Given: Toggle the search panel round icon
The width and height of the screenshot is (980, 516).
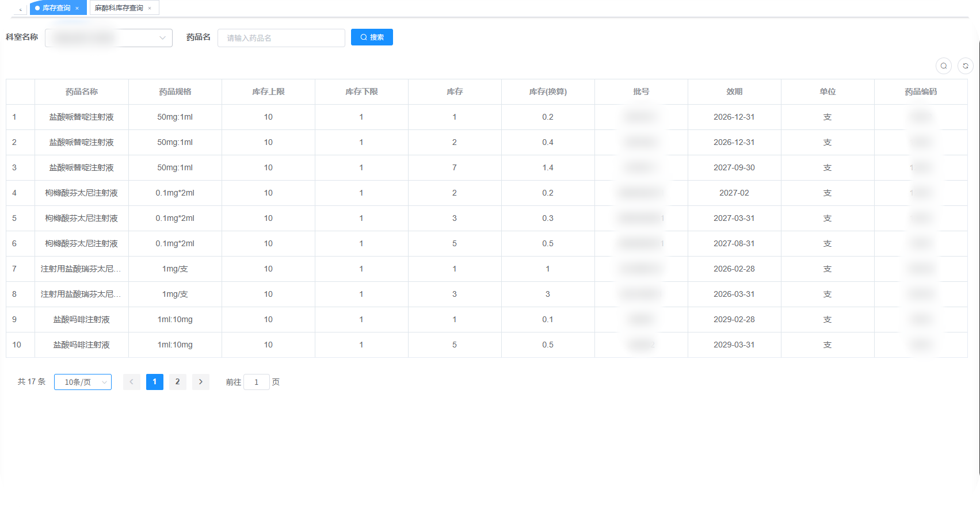Looking at the screenshot, I should coord(944,66).
